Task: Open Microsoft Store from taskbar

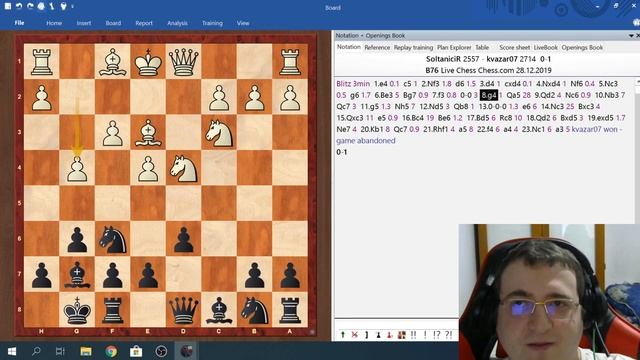Action: pos(136,351)
